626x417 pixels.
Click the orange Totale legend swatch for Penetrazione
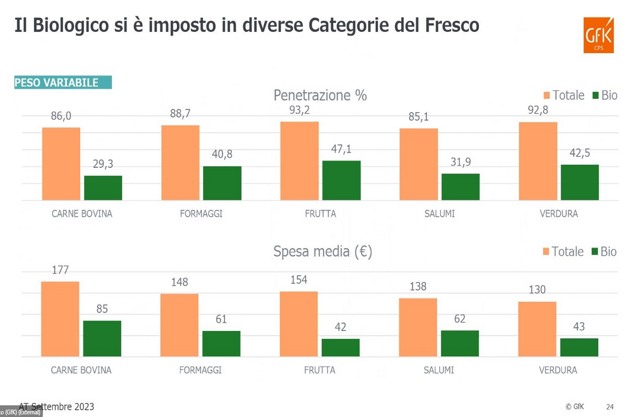pos(544,96)
